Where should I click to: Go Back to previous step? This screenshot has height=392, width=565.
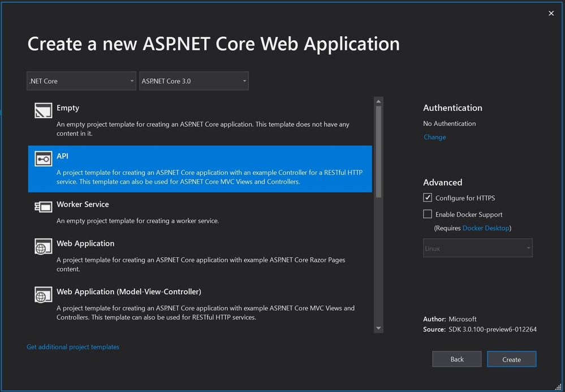pos(457,359)
